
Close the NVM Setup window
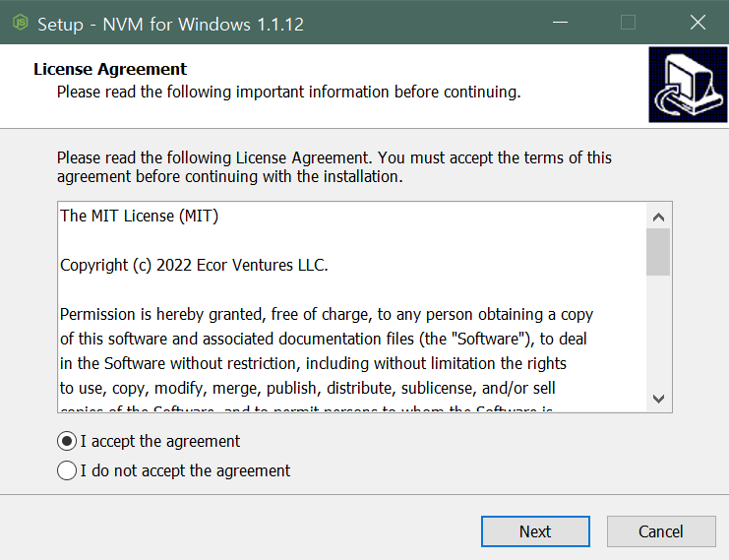click(x=698, y=23)
